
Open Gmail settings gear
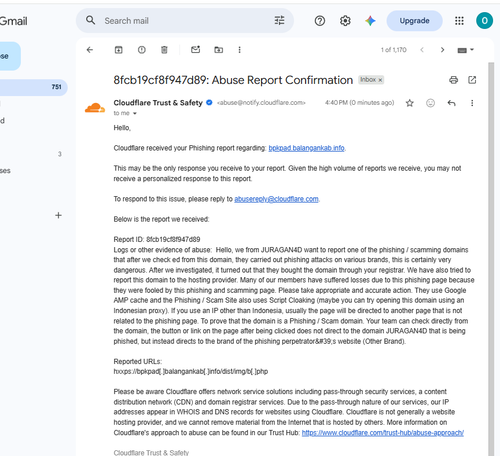[345, 21]
